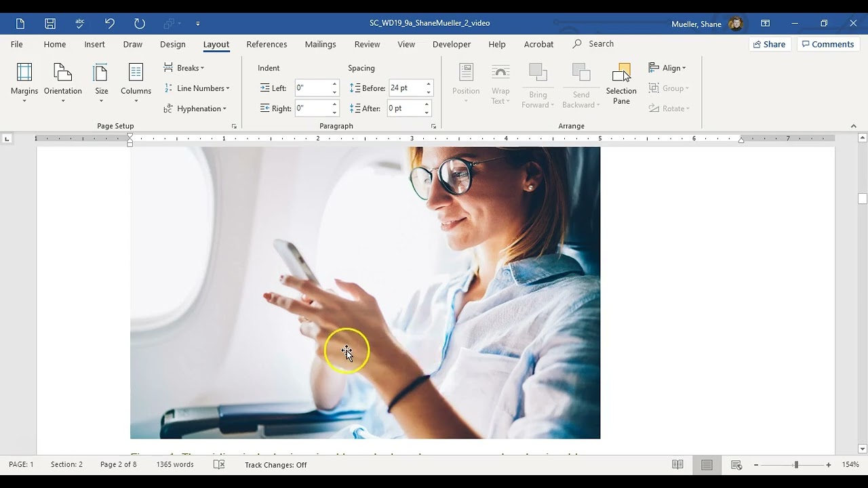Image resolution: width=868 pixels, height=488 pixels.
Task: Switch to the Home tab
Action: (55, 44)
